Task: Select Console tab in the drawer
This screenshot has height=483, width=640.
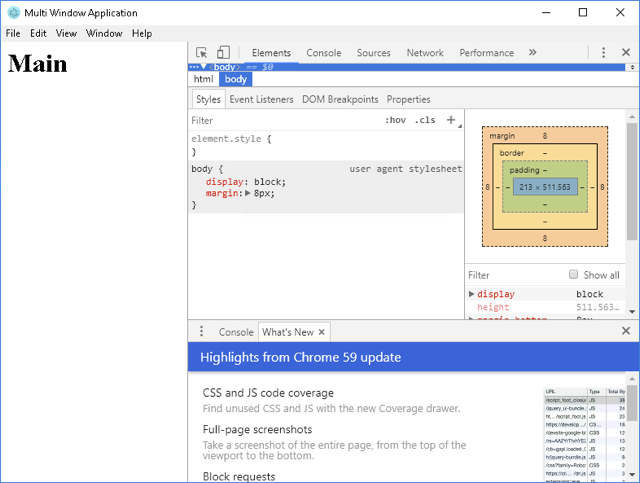Action: point(236,332)
